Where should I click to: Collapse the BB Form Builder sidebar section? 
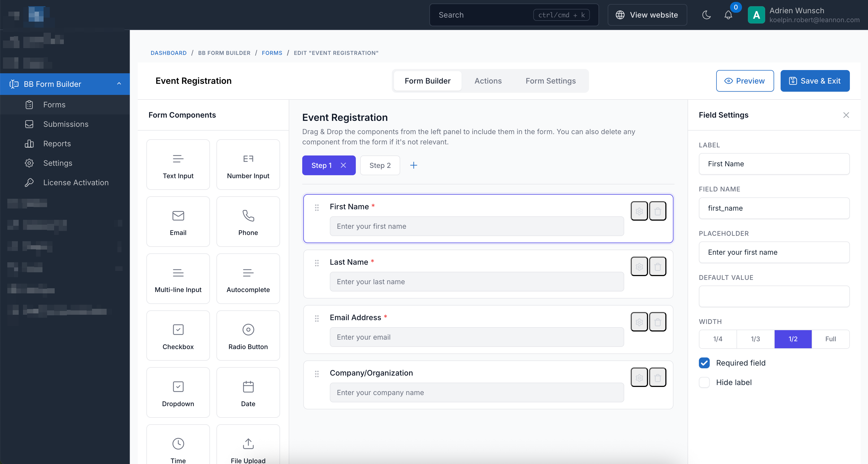pyautogui.click(x=119, y=84)
